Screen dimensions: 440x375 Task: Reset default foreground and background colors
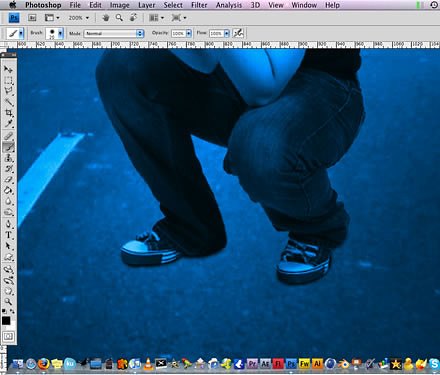pos(4,311)
